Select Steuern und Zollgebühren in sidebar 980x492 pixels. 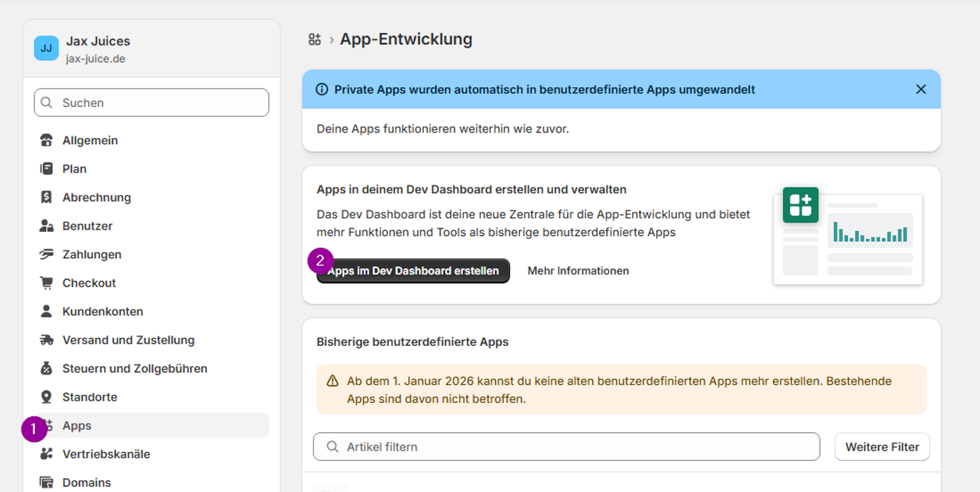(x=135, y=369)
